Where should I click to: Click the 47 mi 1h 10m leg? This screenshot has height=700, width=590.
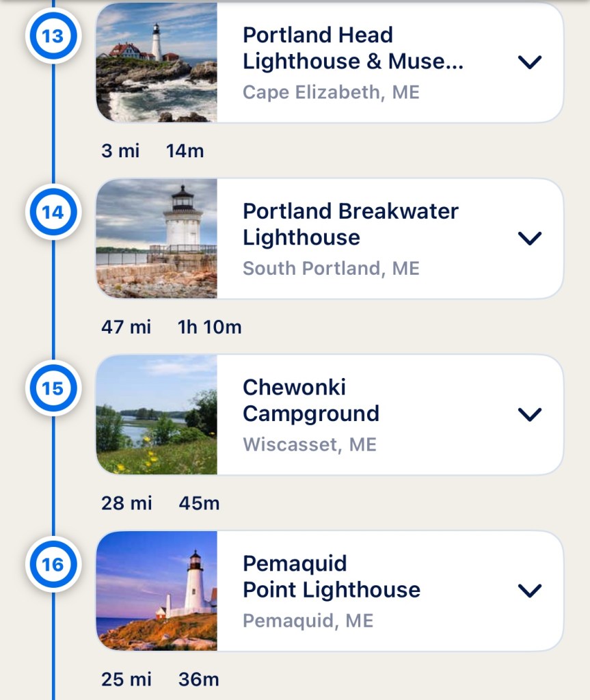[171, 327]
